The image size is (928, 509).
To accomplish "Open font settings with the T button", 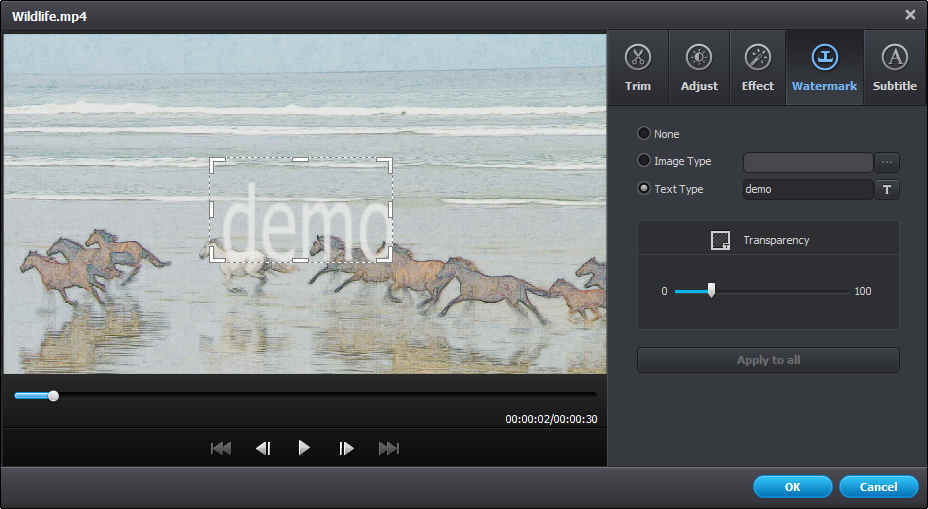I will click(x=887, y=189).
